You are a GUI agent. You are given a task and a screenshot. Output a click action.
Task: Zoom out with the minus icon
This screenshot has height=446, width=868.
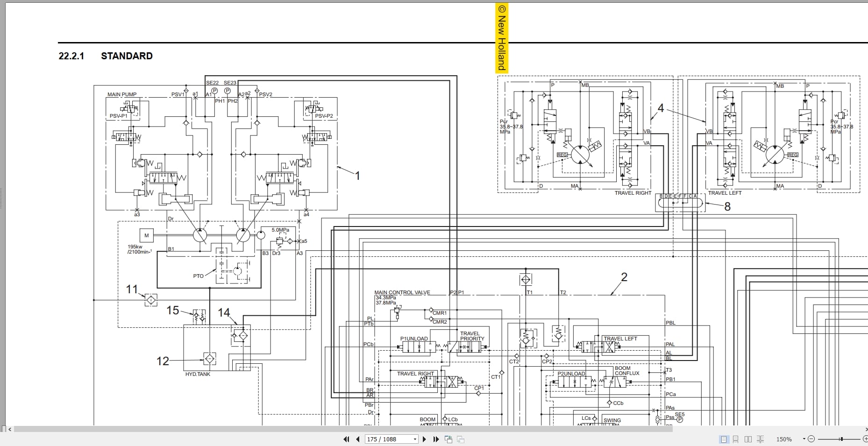pos(811,439)
